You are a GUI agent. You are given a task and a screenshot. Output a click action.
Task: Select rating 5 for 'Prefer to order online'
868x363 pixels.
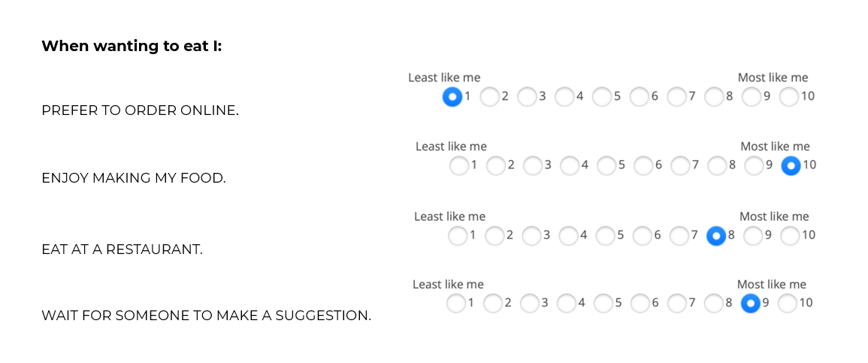coord(601,97)
